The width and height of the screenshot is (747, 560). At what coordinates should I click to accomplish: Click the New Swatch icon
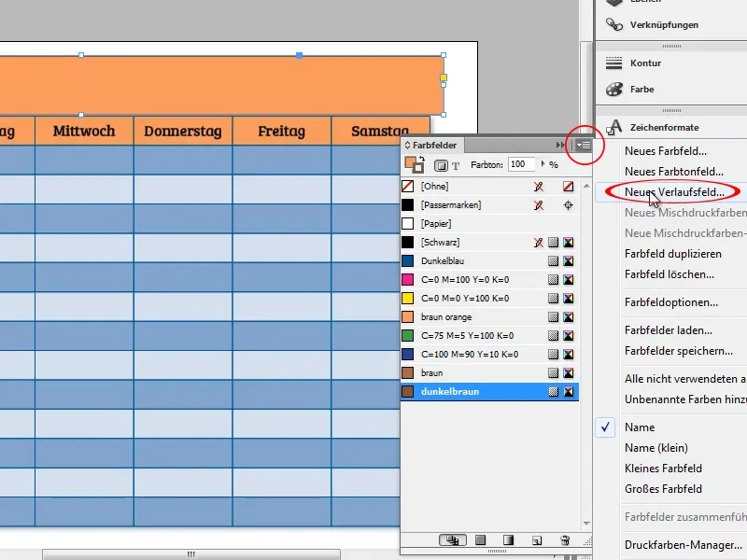pos(536,540)
